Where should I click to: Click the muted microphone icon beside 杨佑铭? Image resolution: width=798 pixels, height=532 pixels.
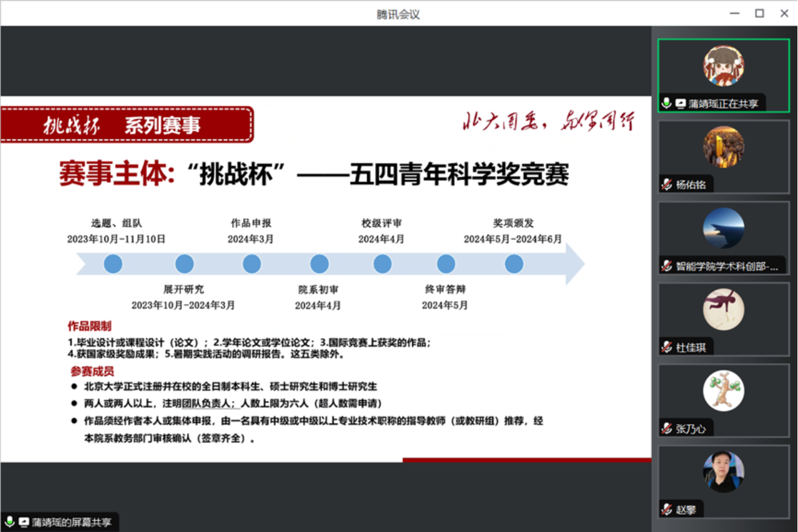tap(666, 184)
